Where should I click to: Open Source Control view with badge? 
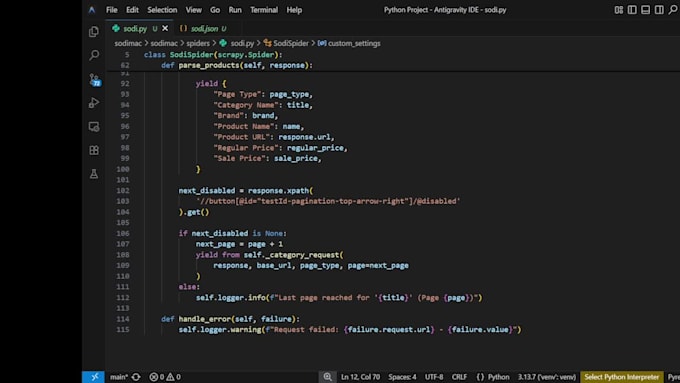click(94, 79)
